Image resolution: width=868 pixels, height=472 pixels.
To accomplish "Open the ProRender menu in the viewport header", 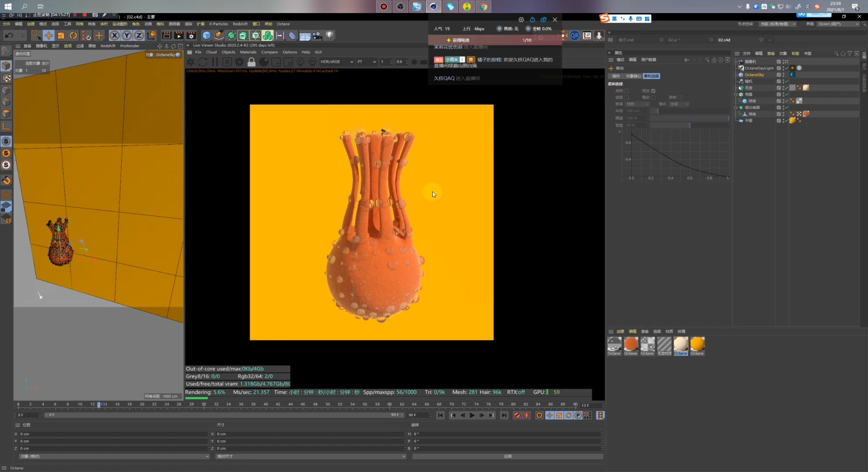I will click(x=129, y=46).
